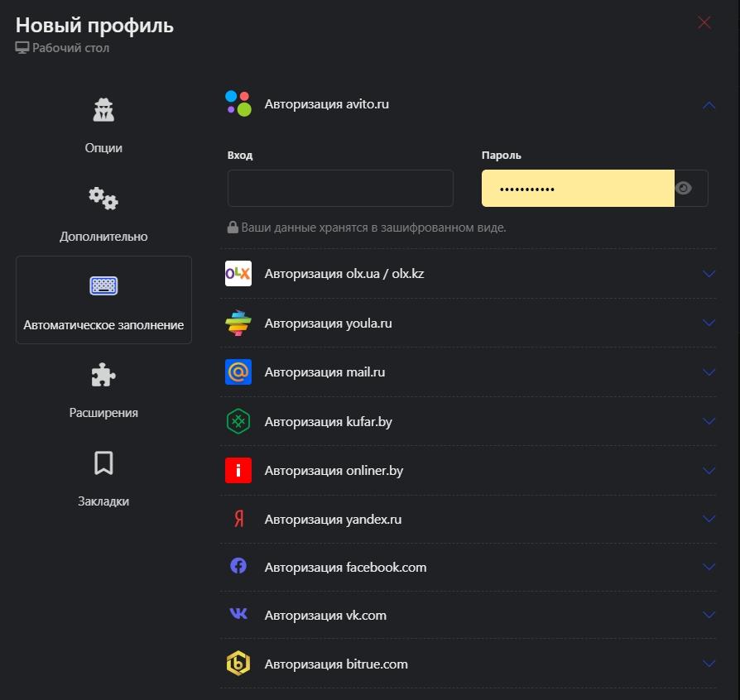Click the Рабочий стол label
This screenshot has width=740, height=700.
point(71,48)
